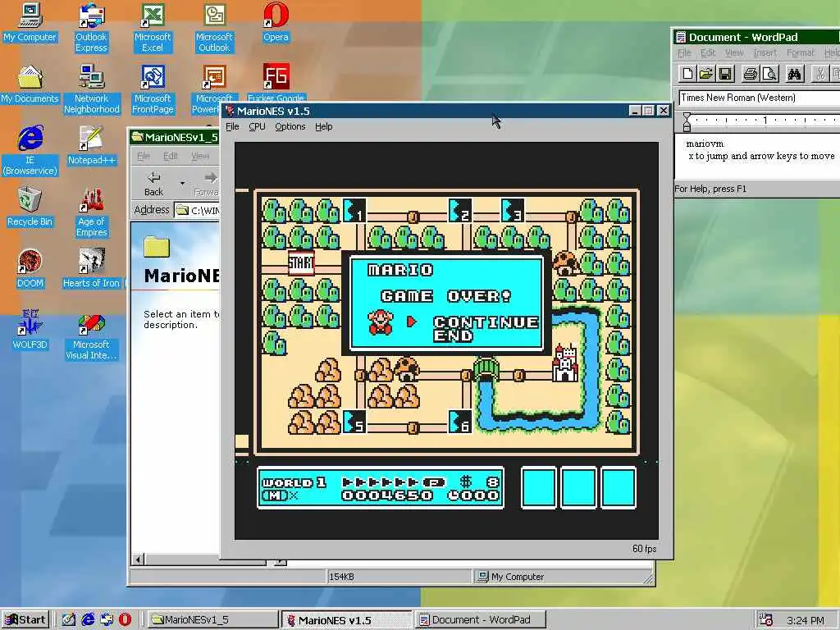Select the My Documents folder icon
Viewport: 840px width, 630px height.
click(30, 84)
